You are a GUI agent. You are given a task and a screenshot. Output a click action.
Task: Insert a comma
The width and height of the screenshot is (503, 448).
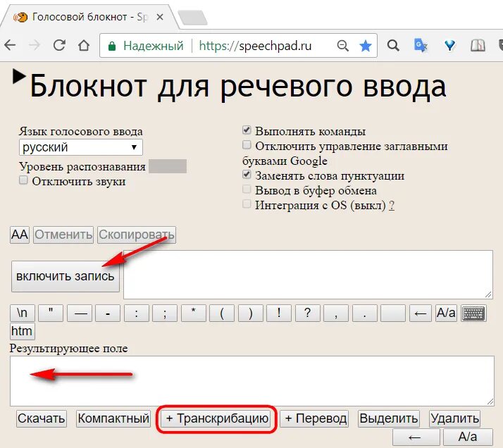click(x=336, y=313)
